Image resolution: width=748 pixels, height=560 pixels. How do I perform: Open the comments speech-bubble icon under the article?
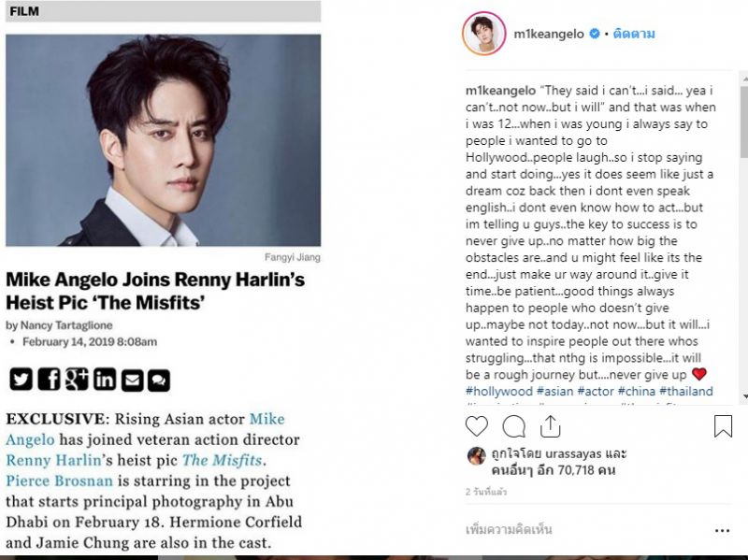click(159, 380)
